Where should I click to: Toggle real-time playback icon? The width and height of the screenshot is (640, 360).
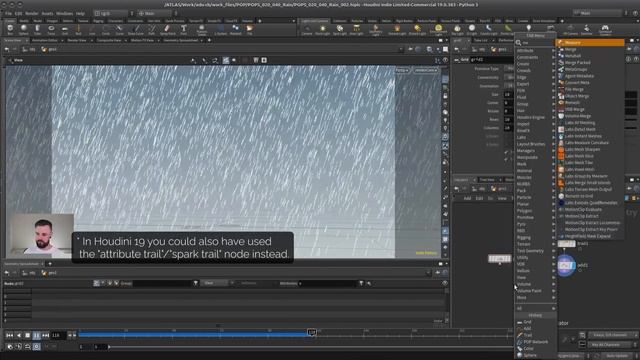coord(36,347)
